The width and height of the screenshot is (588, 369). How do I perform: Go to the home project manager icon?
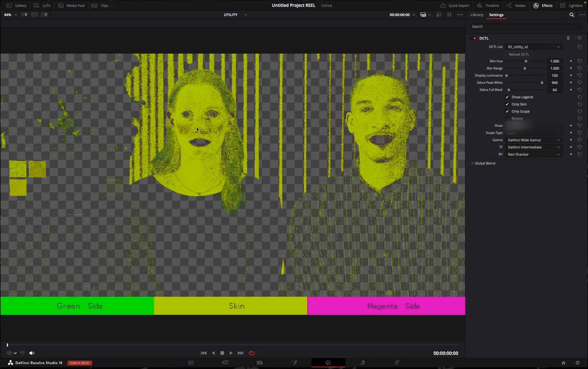(x=563, y=363)
